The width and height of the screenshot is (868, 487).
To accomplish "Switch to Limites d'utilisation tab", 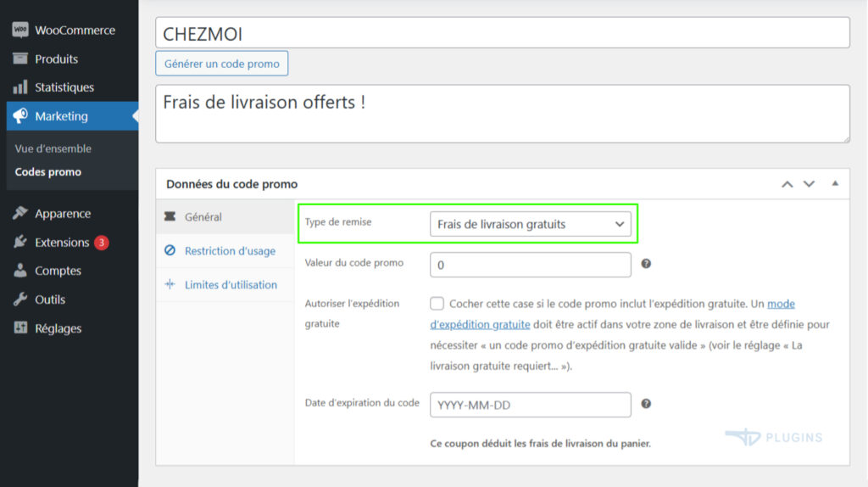I will [231, 285].
